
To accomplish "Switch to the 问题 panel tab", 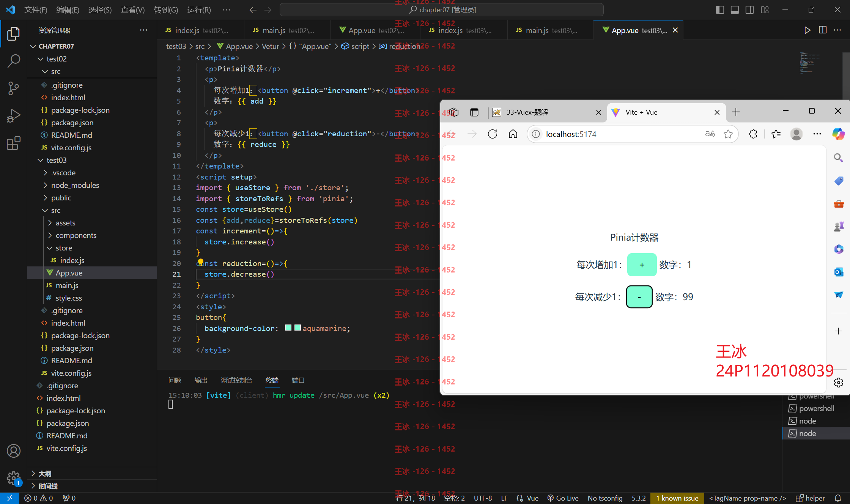I will (x=175, y=380).
